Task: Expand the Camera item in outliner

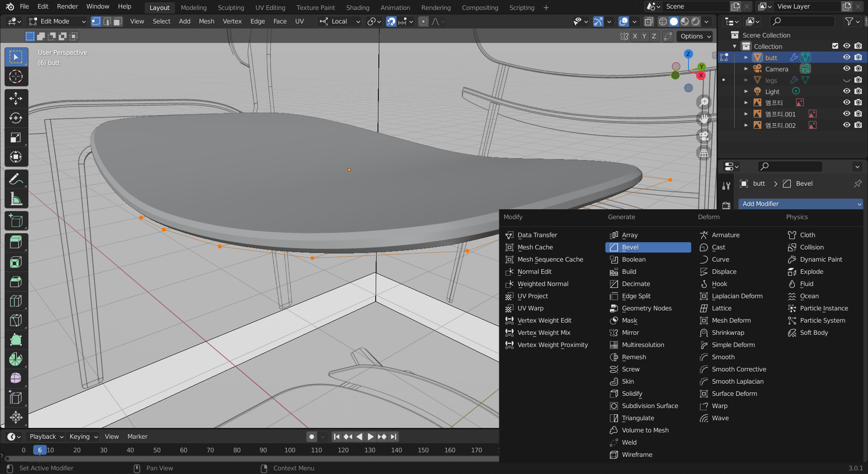Action: tap(746, 69)
